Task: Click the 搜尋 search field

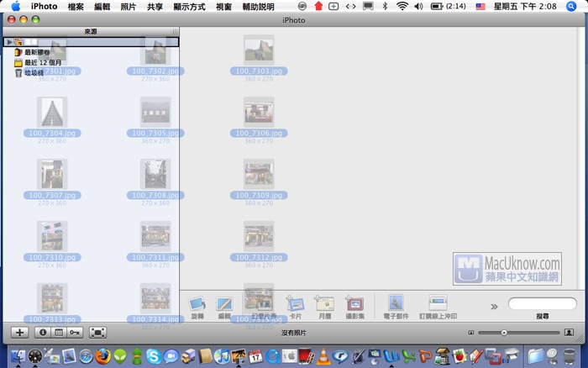Action: click(543, 303)
